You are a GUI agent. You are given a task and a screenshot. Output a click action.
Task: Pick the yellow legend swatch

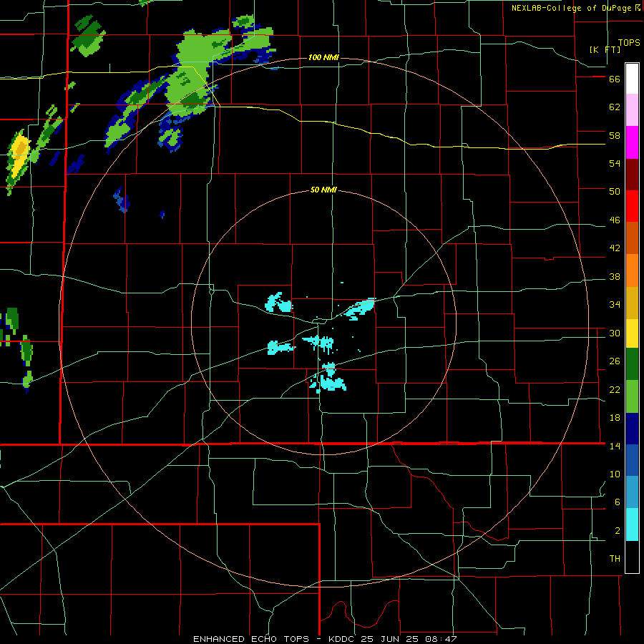[x=632, y=333]
